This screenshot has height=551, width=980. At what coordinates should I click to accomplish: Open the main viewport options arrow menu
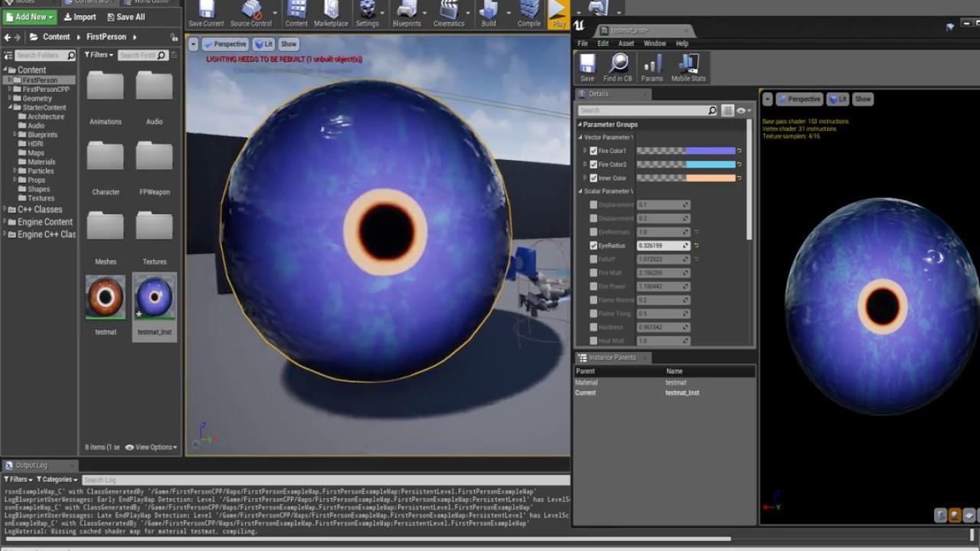click(x=194, y=44)
